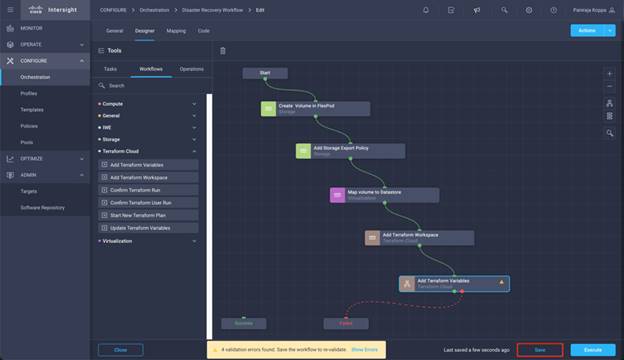Click the zoom out minus icon

(610, 86)
